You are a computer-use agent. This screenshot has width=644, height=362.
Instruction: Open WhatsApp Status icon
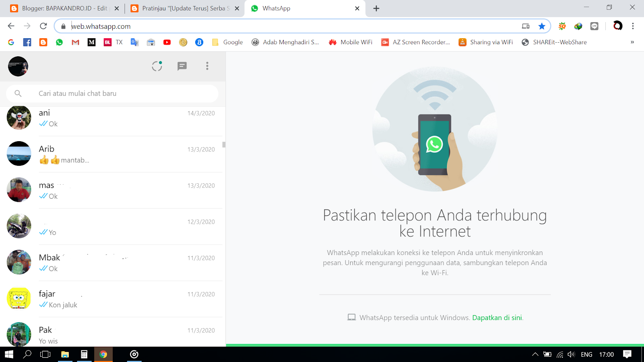(x=157, y=66)
